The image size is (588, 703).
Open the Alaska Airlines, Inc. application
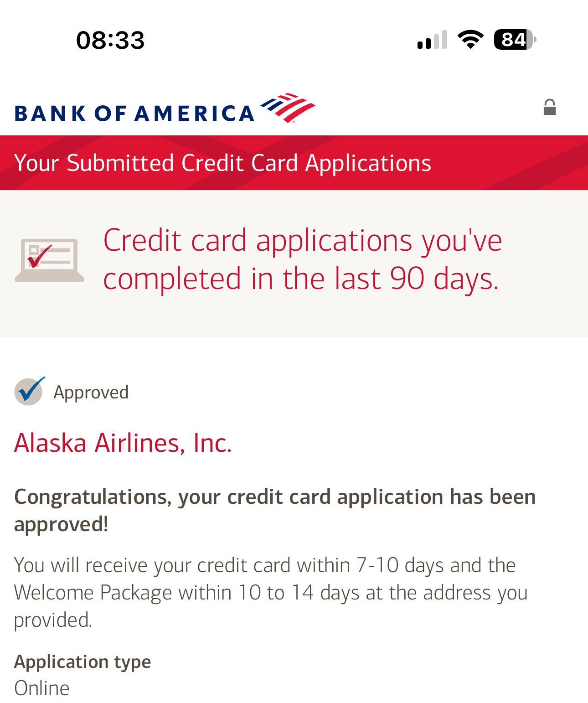pyautogui.click(x=123, y=443)
